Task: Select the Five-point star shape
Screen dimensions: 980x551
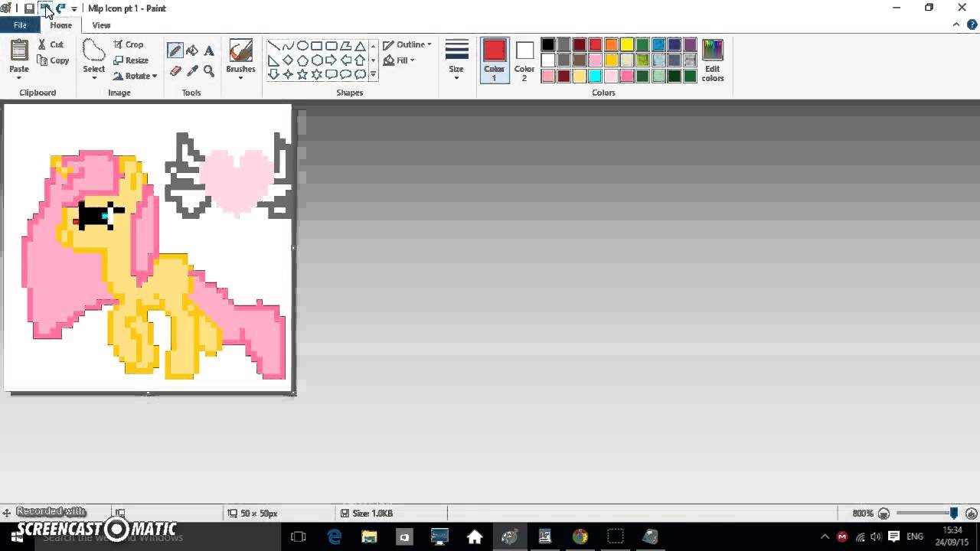Action: pos(302,74)
